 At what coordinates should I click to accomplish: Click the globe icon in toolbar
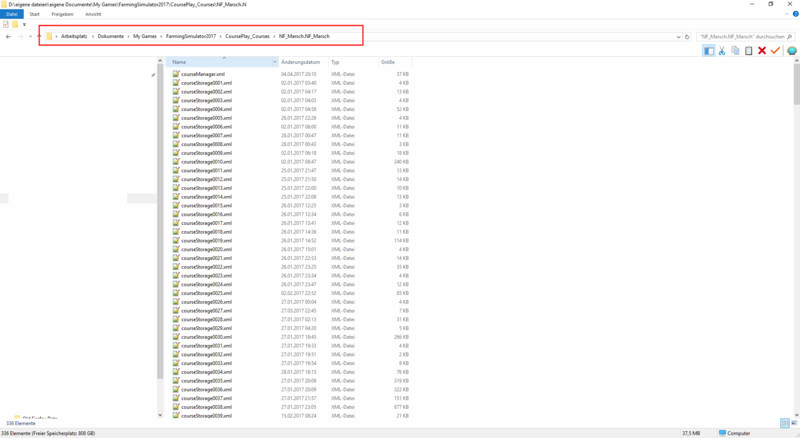(x=792, y=50)
